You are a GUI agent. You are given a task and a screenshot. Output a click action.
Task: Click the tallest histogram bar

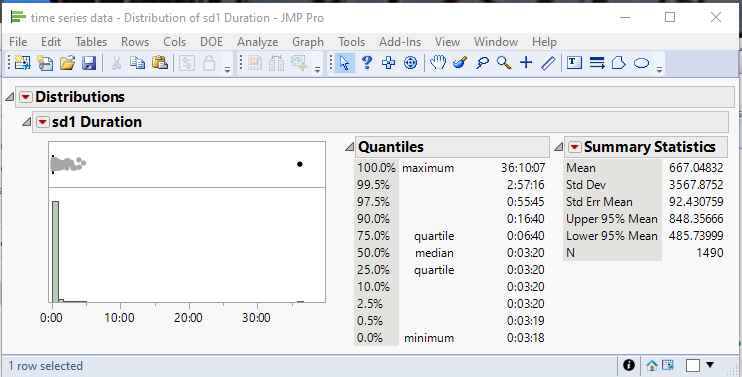[x=55, y=251]
